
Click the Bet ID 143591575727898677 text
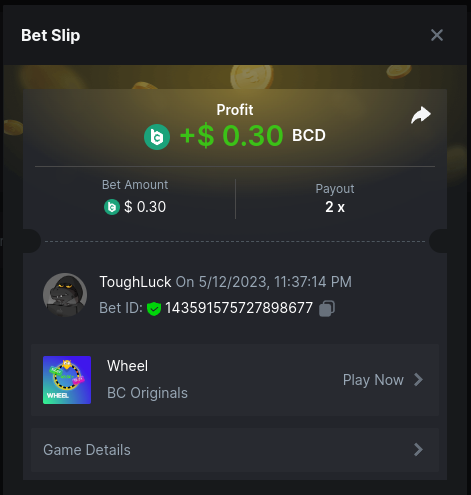click(x=239, y=308)
